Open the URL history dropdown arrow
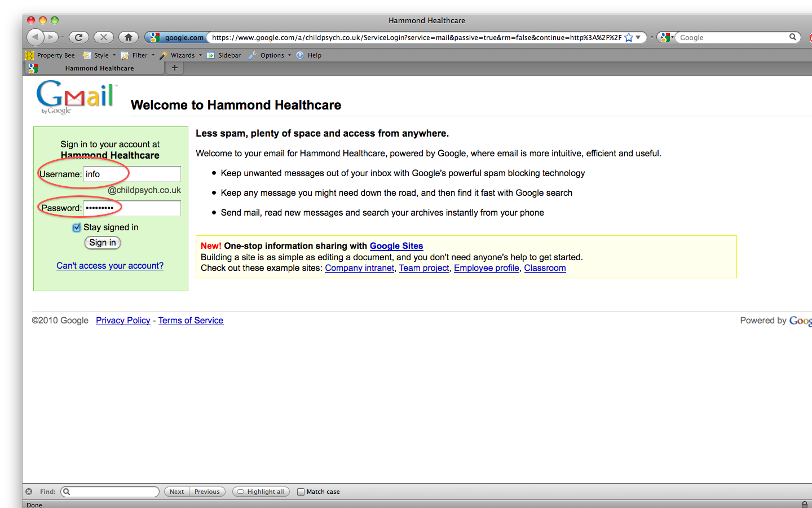 pos(638,38)
